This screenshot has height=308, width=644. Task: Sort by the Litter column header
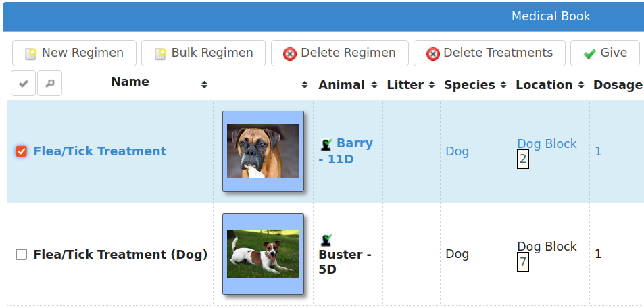[405, 85]
